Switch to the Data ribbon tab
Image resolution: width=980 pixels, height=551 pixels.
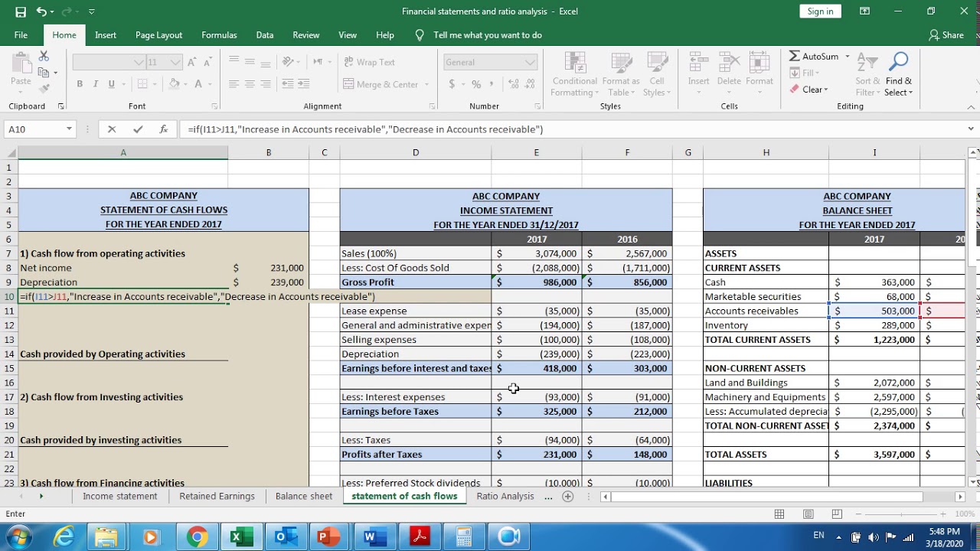click(x=265, y=35)
